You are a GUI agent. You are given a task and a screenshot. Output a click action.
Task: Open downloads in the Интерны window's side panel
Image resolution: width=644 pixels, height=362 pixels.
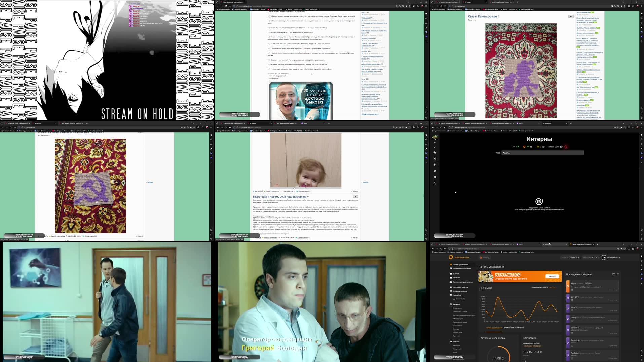click(x=641, y=144)
